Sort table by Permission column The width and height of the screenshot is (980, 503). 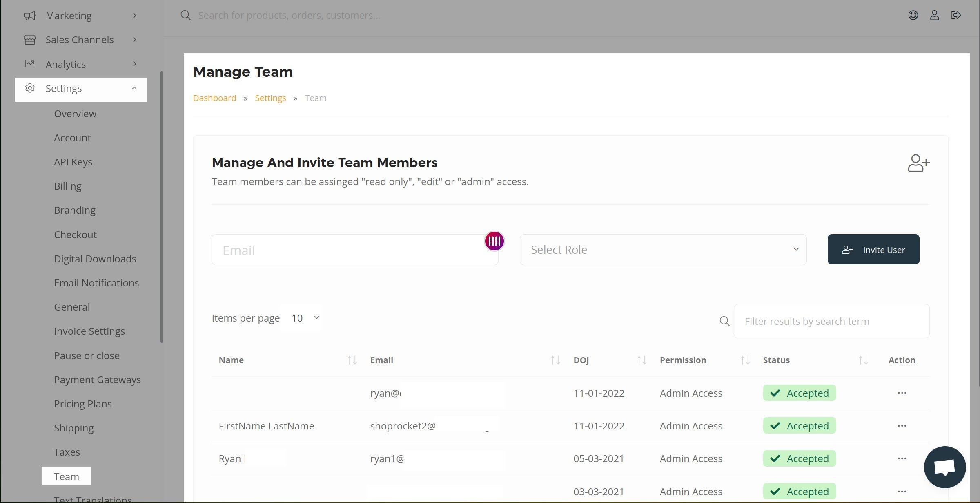pyautogui.click(x=745, y=360)
